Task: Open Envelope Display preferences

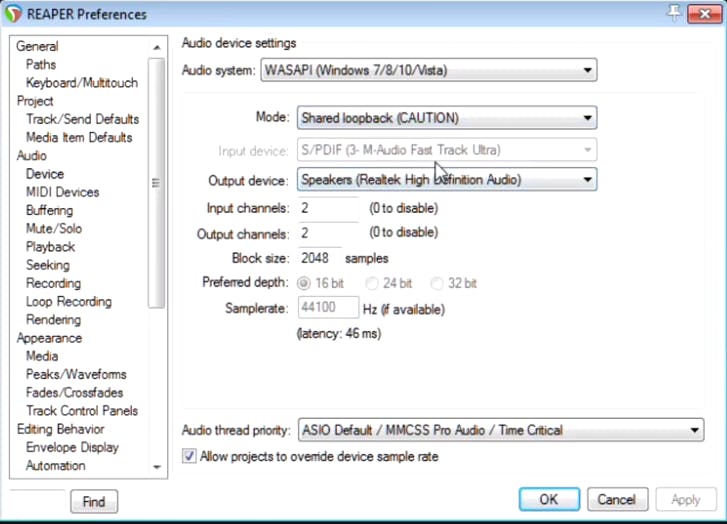Action: tap(72, 447)
